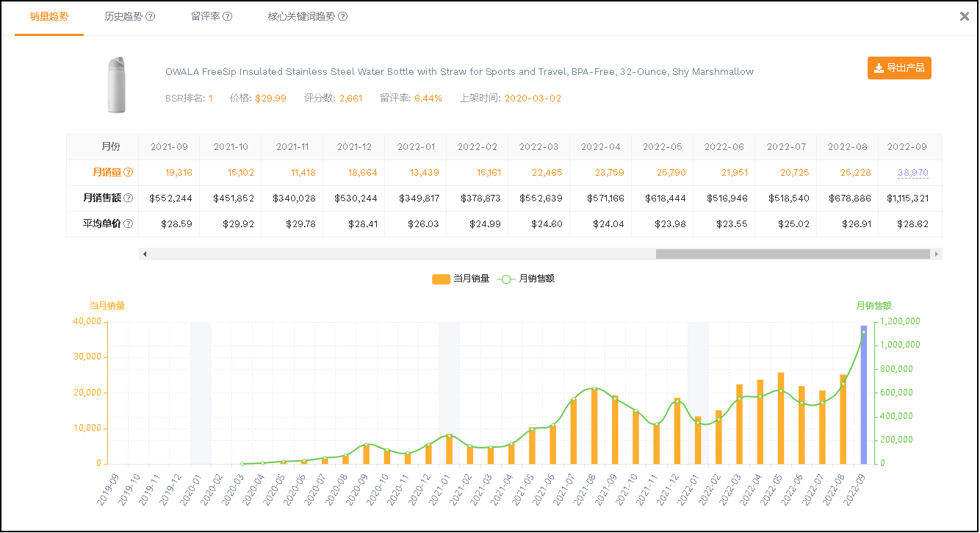Viewport: 980px width, 533px height.
Task: Toggle 月销售额 line series in legend
Action: tap(527, 279)
